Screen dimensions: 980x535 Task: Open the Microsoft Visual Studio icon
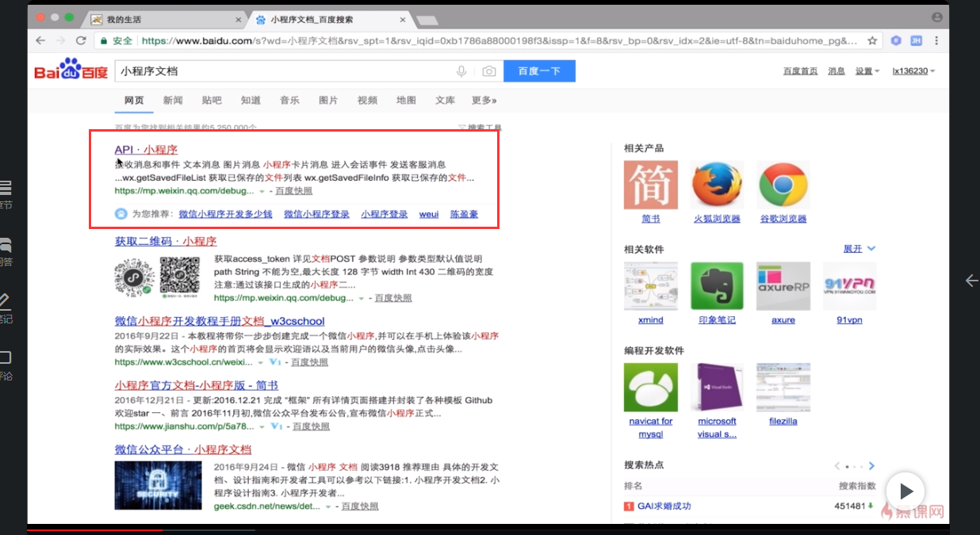(x=717, y=388)
